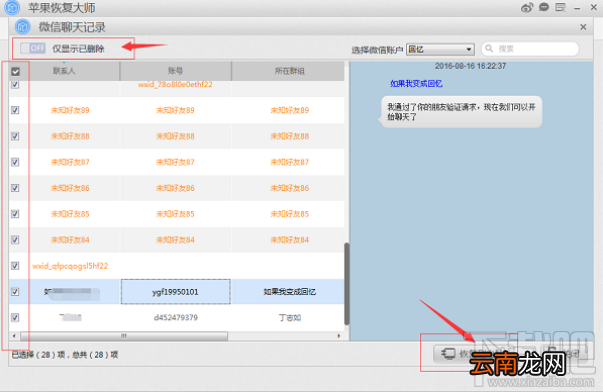
Task: Uncheck the wxid_qfpcqogsl5hf22 row checkbox
Action: [15, 266]
